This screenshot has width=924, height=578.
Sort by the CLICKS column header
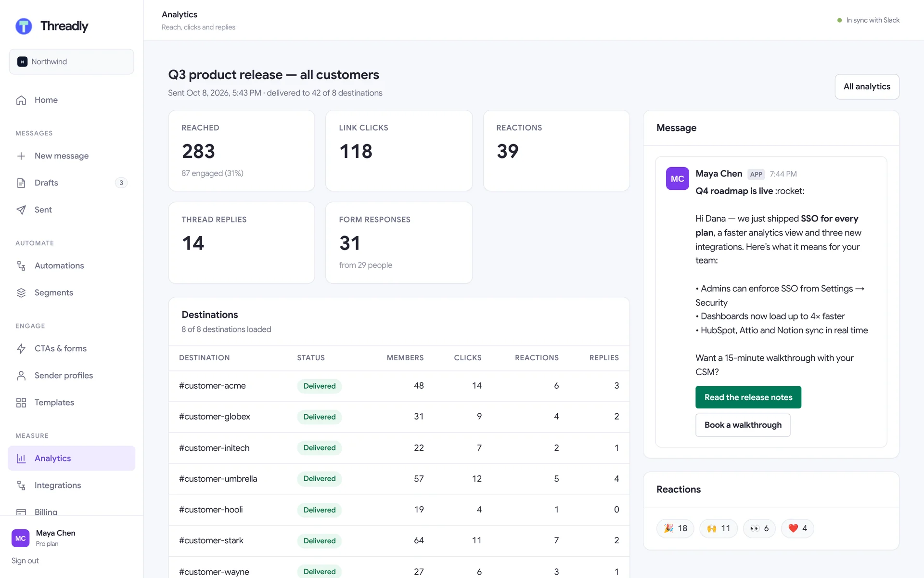point(468,358)
